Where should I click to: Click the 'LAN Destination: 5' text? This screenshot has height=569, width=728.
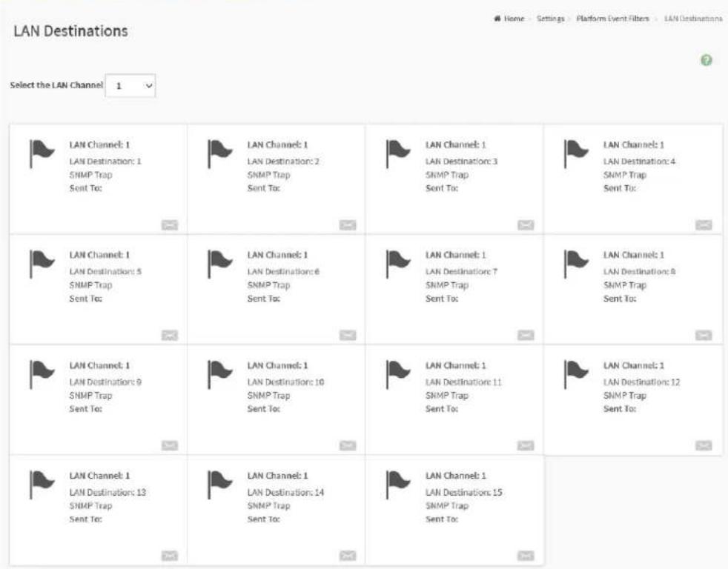[105, 271]
